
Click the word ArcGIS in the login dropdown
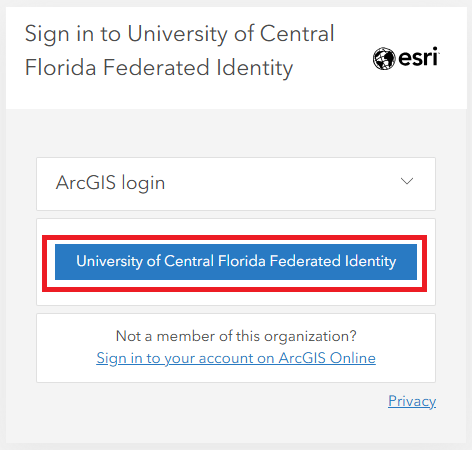click(86, 182)
